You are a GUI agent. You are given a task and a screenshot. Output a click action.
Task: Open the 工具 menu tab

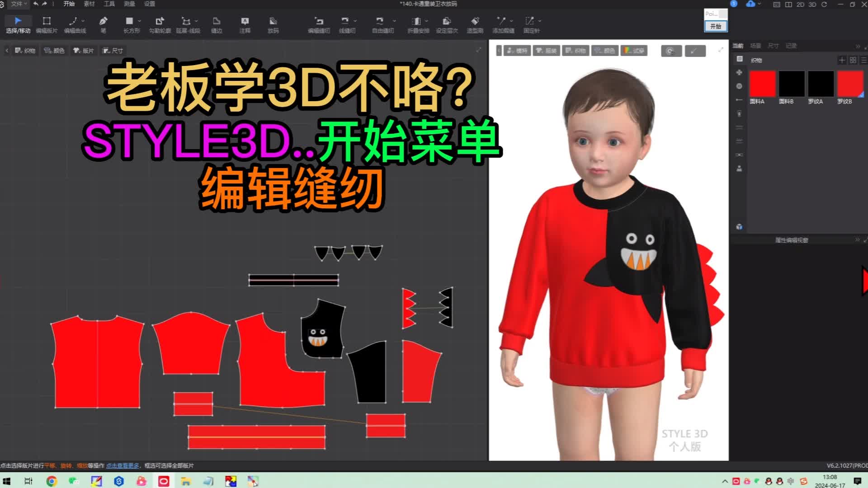click(x=109, y=4)
